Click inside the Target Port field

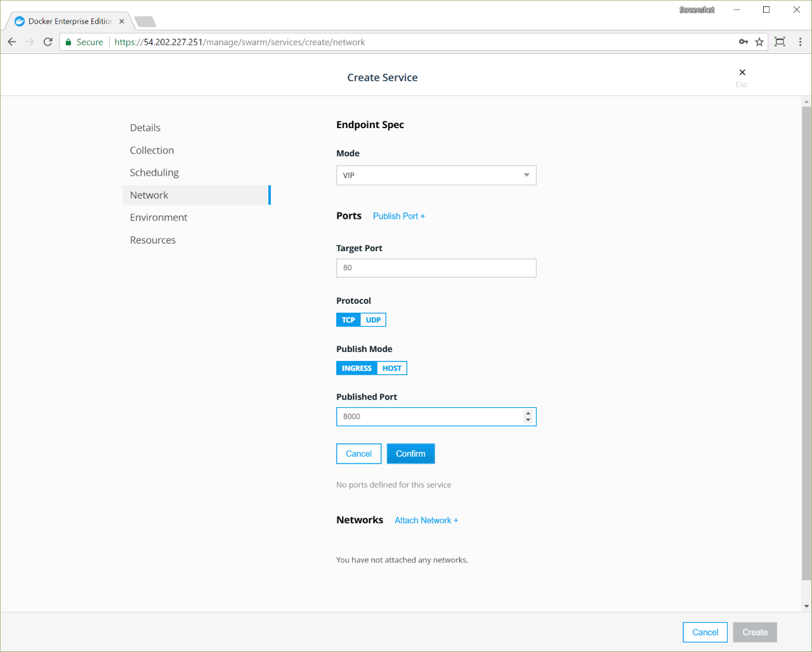click(x=436, y=268)
